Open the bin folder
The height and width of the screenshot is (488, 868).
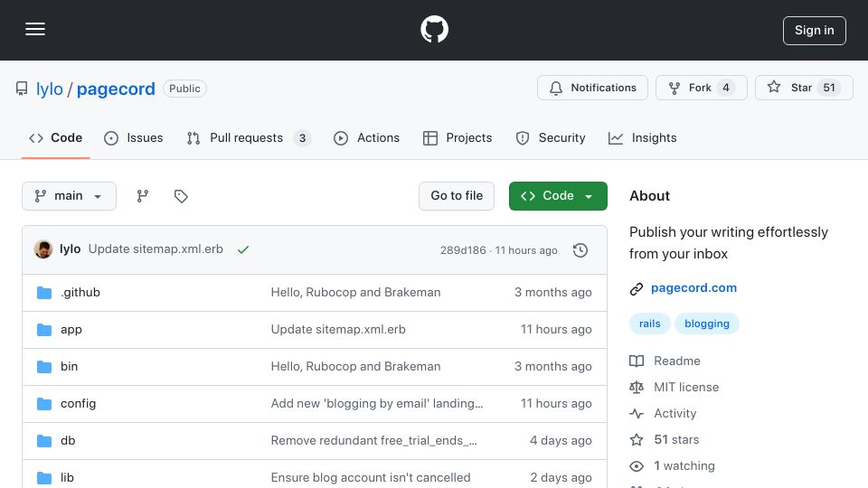(70, 366)
